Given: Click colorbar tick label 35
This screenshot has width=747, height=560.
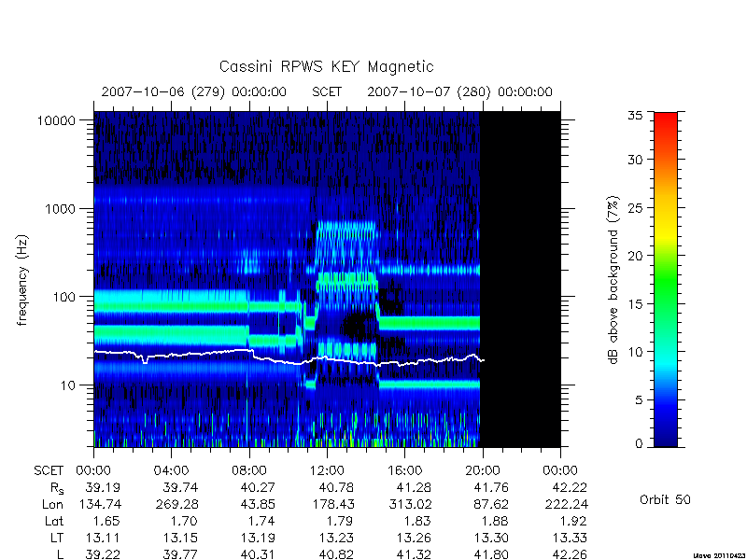Looking at the screenshot, I should click(635, 116).
